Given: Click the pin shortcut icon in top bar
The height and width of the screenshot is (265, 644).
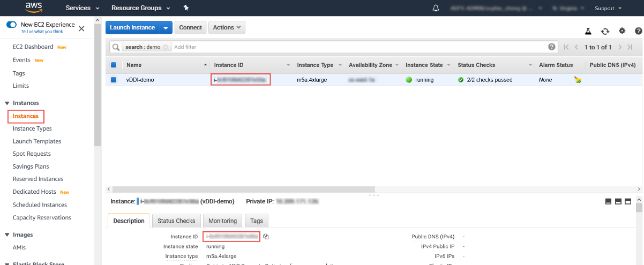Looking at the screenshot, I should click(x=186, y=8).
